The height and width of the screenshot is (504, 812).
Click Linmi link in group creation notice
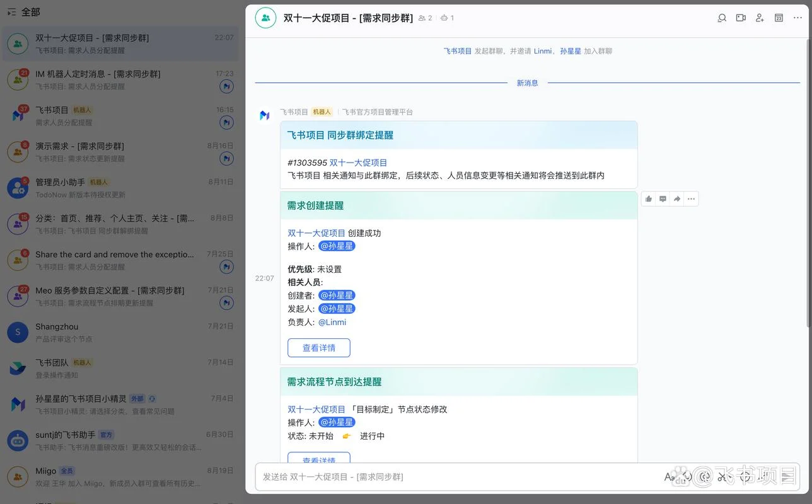point(543,51)
